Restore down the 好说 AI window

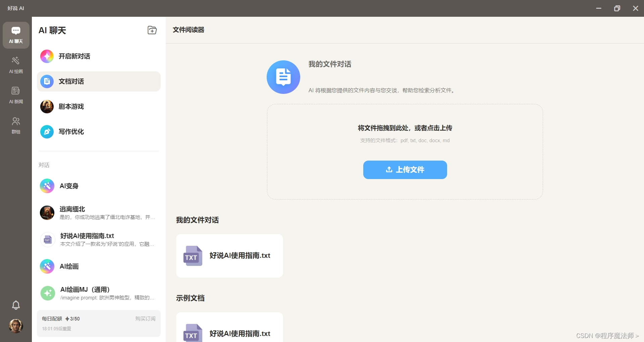click(x=617, y=8)
